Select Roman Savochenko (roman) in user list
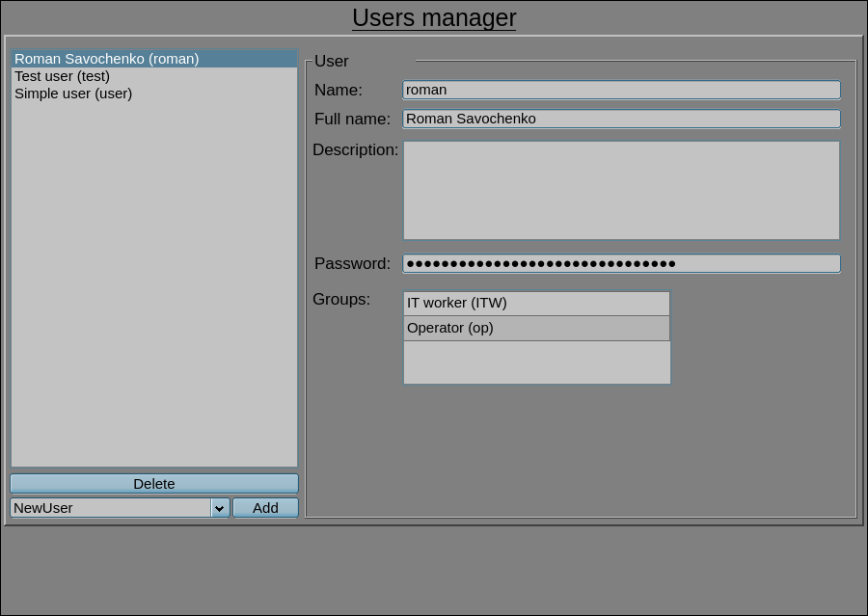 [106, 59]
